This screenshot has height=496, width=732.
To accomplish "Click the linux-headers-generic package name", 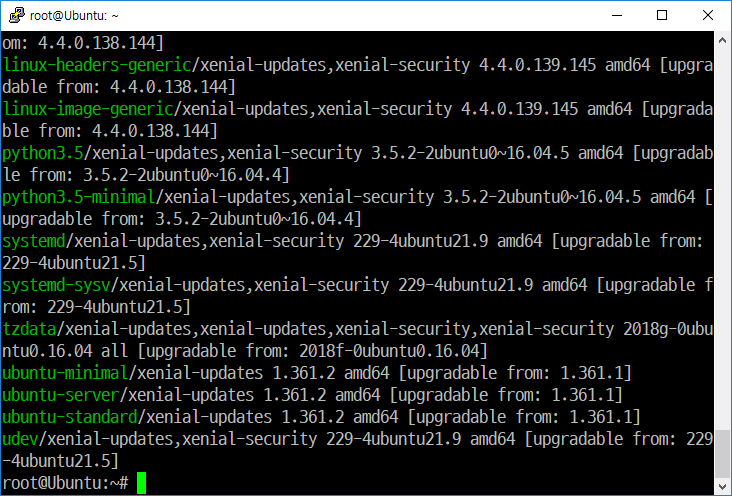I will coord(97,65).
